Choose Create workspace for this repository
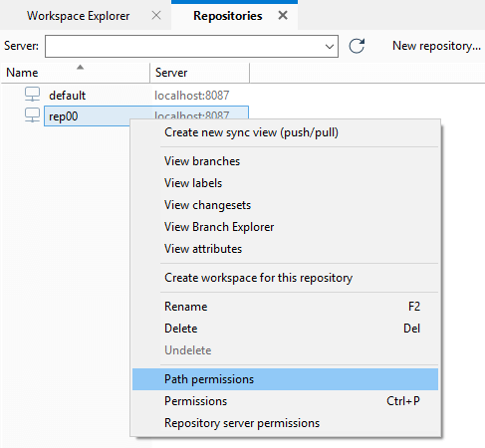The image size is (485, 448). (x=285, y=278)
